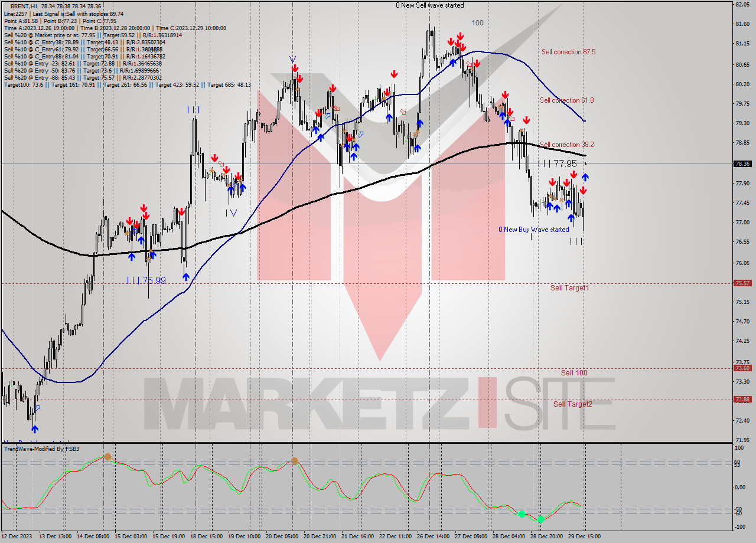Click the blue 'V' wave marker near 20 Dec
This screenshot has height=543, width=756.
tap(292, 59)
